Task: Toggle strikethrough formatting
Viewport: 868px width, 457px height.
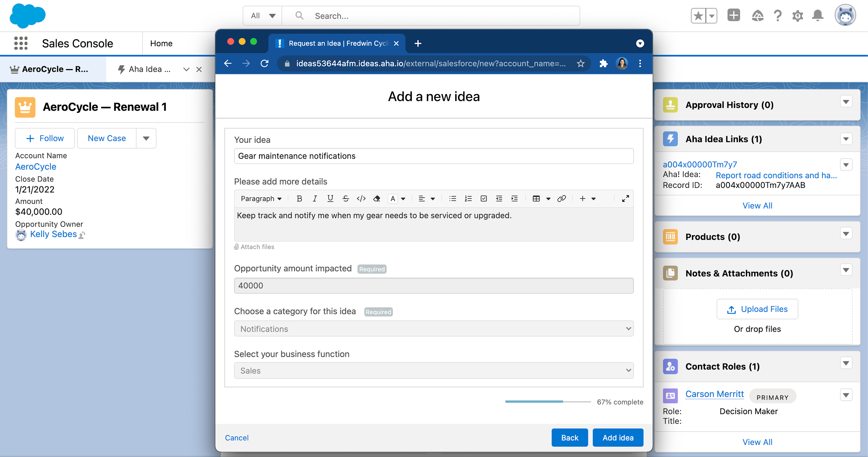Action: pos(346,199)
